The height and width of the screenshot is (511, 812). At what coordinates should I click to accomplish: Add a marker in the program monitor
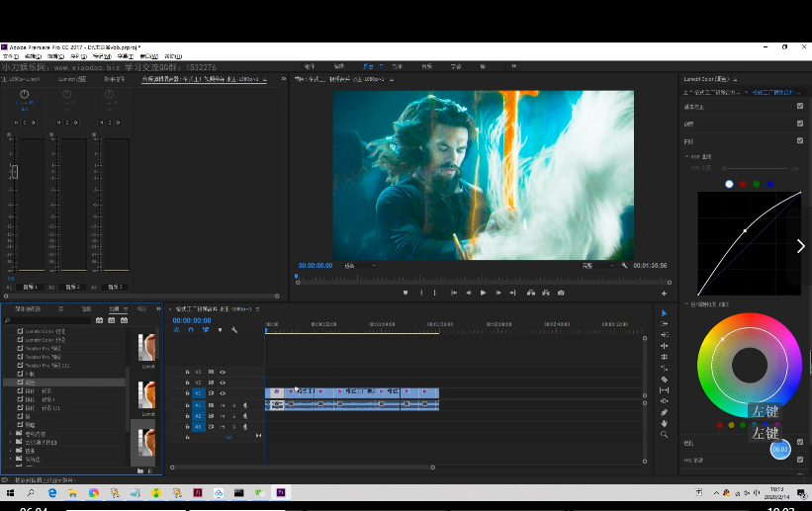(406, 293)
